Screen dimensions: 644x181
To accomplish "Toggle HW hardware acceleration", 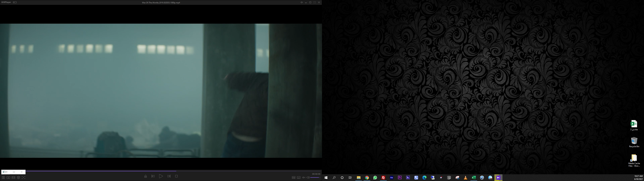I will [293, 177].
